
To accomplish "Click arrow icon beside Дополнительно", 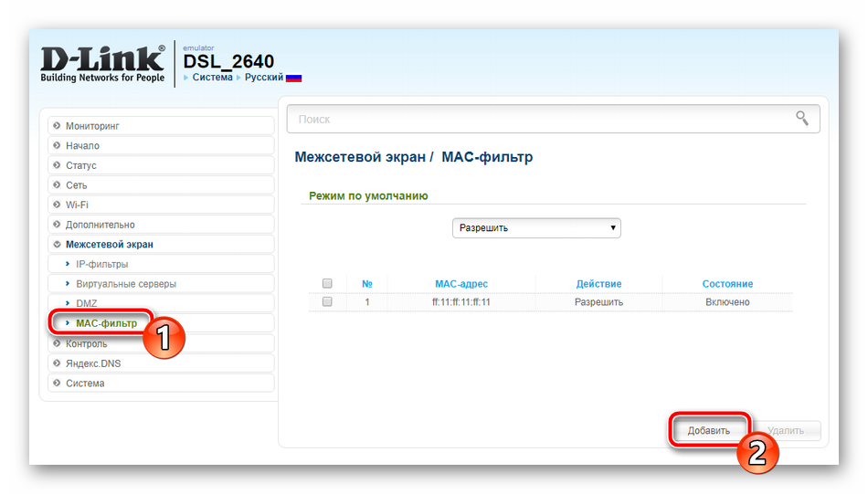I will point(57,224).
